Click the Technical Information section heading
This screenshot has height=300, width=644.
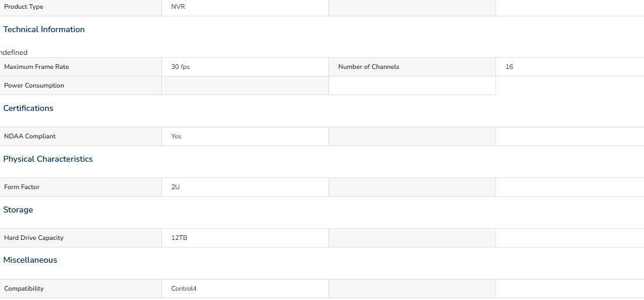pos(44,30)
